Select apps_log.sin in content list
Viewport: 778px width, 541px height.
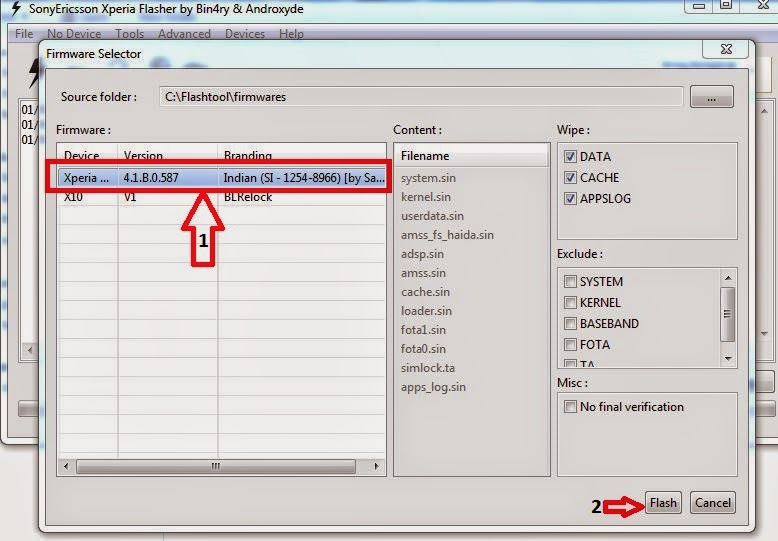click(x=433, y=387)
